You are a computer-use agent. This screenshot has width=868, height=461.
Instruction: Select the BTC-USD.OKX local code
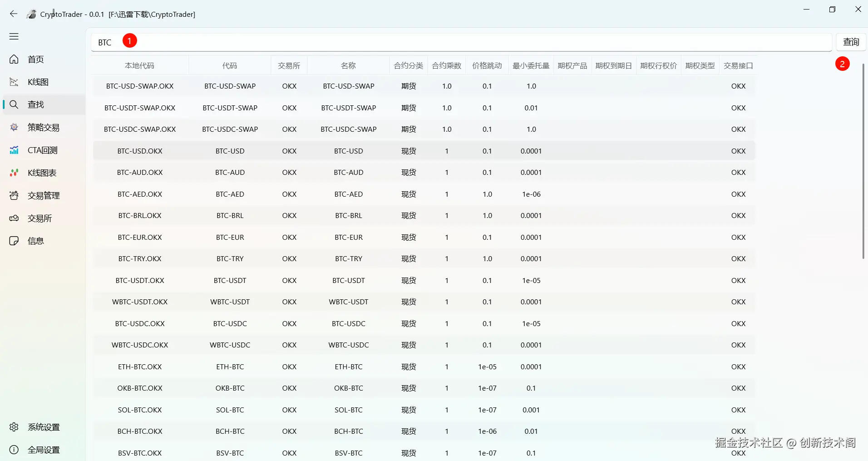(x=140, y=151)
